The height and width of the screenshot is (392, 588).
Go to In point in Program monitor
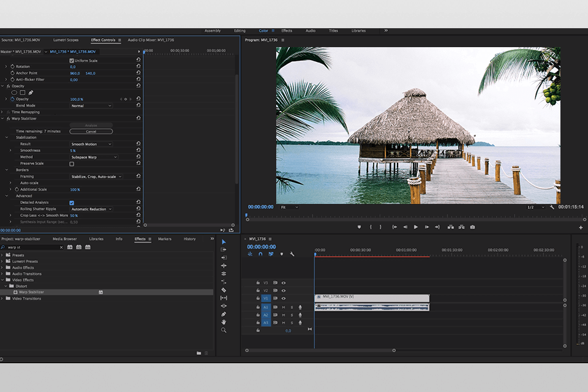pos(394,227)
